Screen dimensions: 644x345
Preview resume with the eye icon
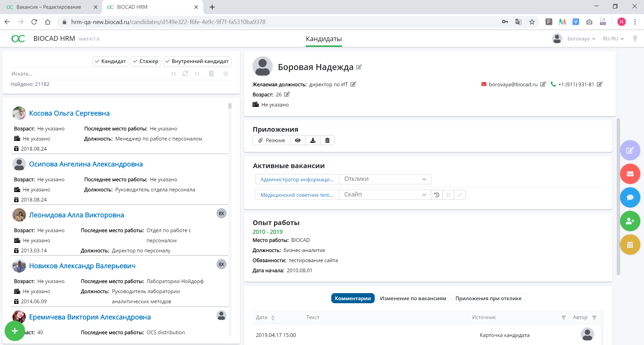(298, 140)
